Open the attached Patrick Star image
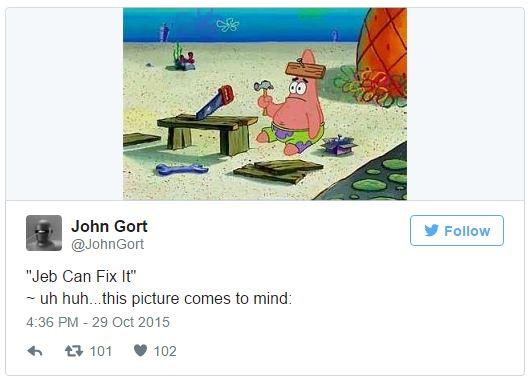530x382 pixels. 265,104
